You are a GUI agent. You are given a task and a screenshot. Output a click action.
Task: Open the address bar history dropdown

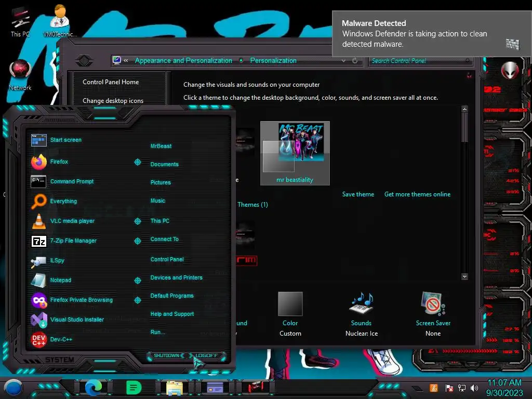click(x=344, y=61)
